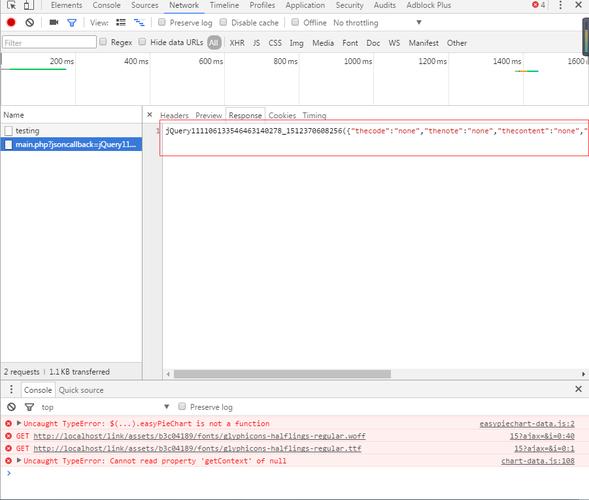This screenshot has width=589, height=500.
Task: Enable the Offline checkbox
Action: tap(295, 22)
